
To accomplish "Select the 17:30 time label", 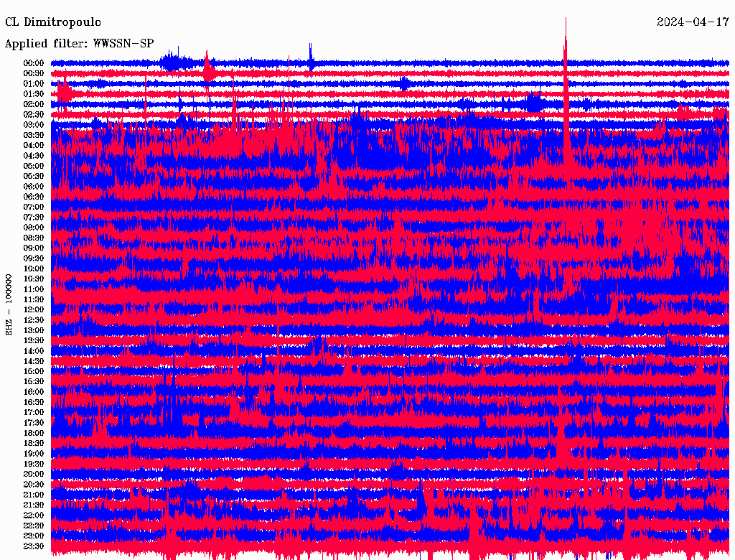I will pos(34,423).
